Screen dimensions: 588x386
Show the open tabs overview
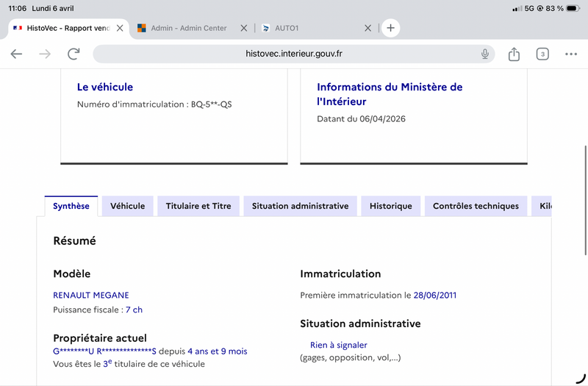(x=542, y=54)
